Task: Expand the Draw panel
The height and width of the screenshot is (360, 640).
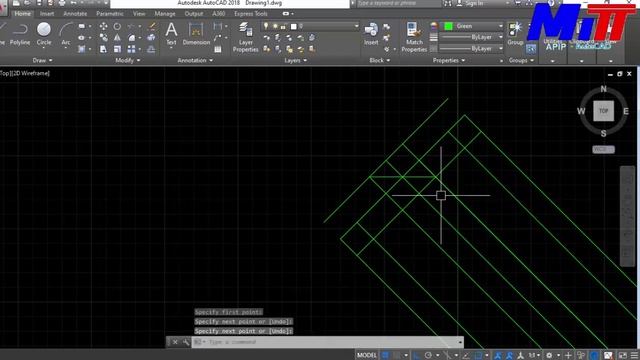Action: pos(42,60)
